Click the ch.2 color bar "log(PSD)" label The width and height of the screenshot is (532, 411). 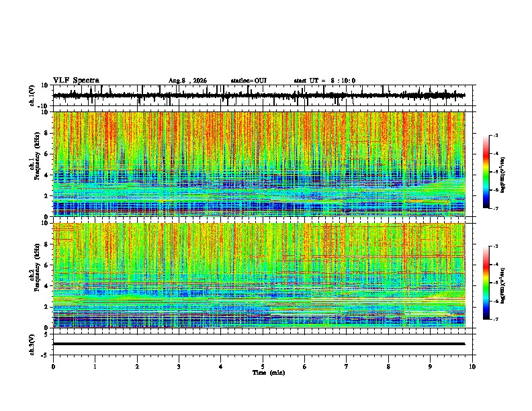pyautogui.click(x=503, y=285)
